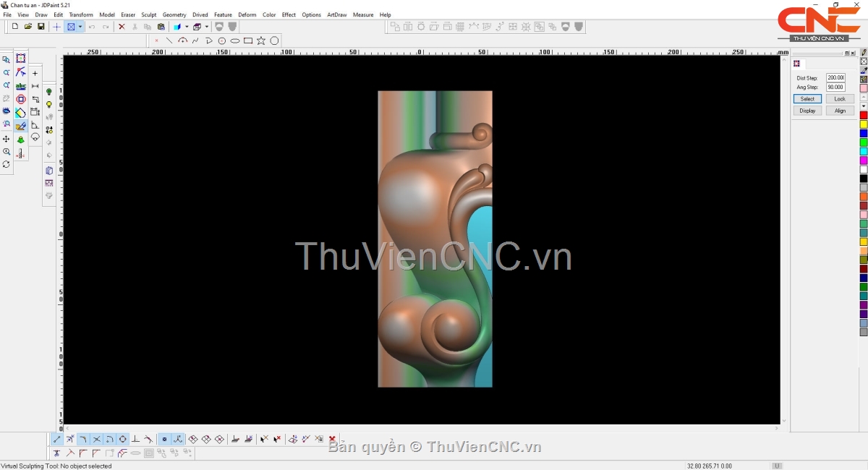
Task: Expand dropdown arrow beside the blue cube icon
Action: (186, 27)
